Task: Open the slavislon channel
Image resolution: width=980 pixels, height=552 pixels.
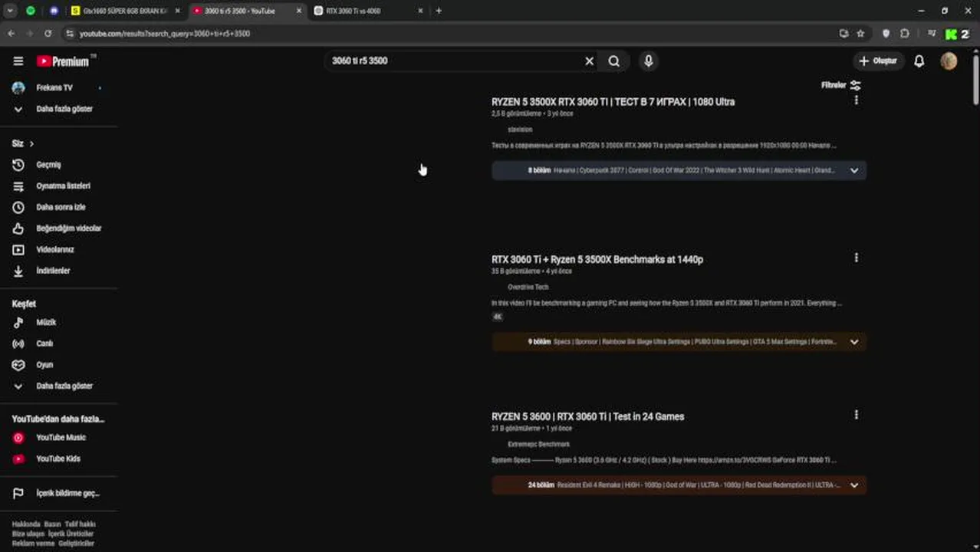Action: pyautogui.click(x=520, y=130)
